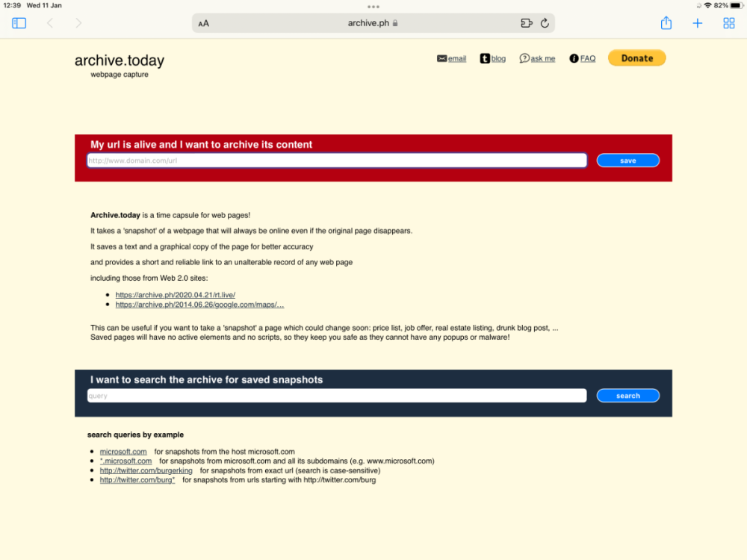Reload the page with the refresh icon

(x=545, y=23)
